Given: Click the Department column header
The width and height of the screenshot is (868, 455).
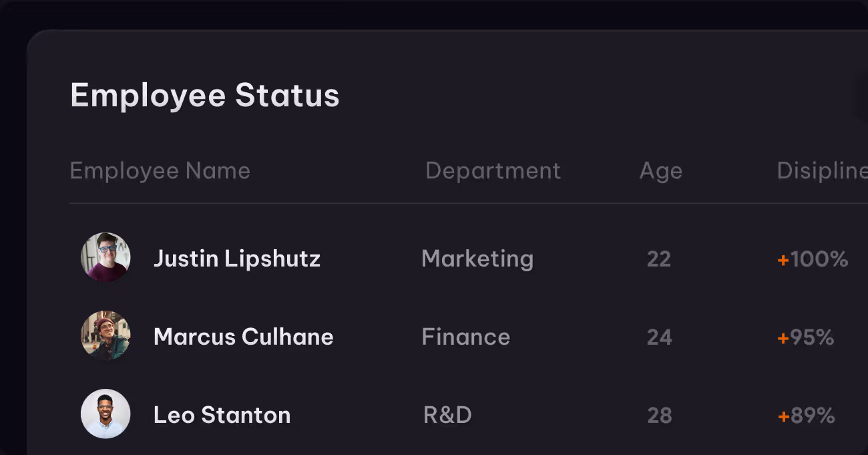Looking at the screenshot, I should (493, 171).
